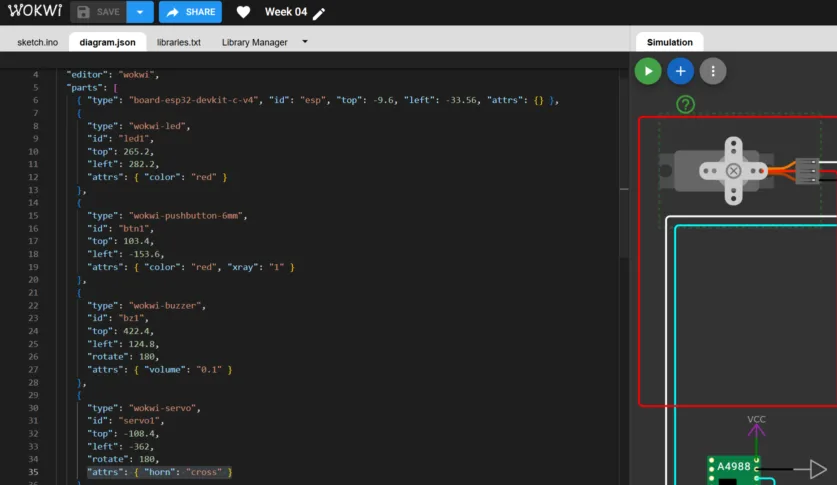Click the Wokwi logo
837x485 pixels.
(x=35, y=11)
